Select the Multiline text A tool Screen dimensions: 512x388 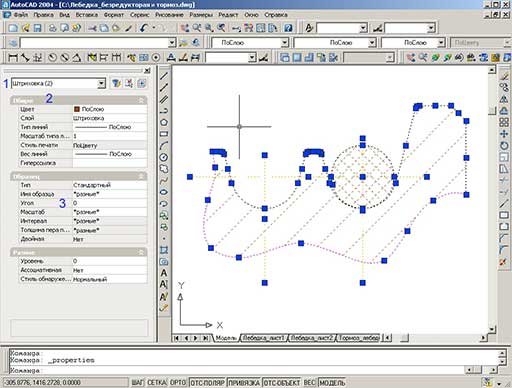pos(164,273)
